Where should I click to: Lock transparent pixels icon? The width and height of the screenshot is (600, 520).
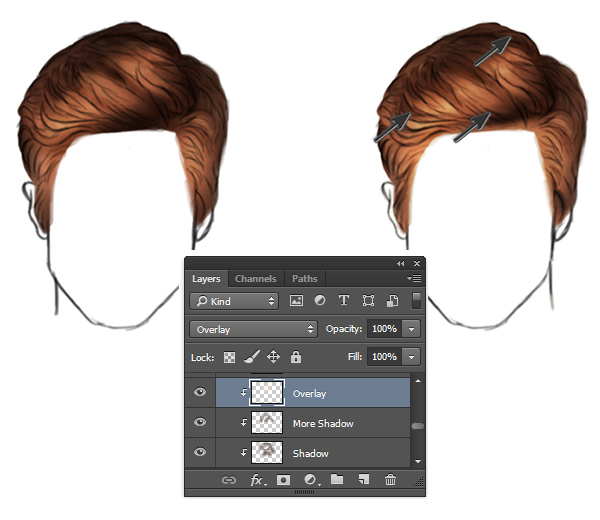[x=229, y=357]
